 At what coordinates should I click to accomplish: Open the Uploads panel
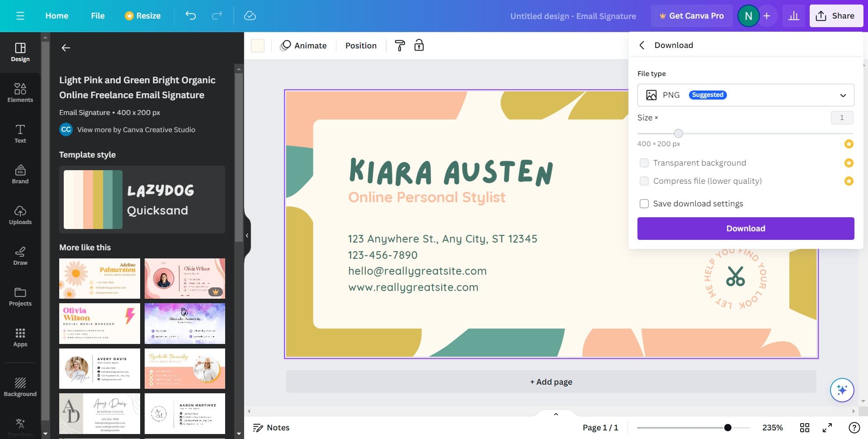(20, 215)
